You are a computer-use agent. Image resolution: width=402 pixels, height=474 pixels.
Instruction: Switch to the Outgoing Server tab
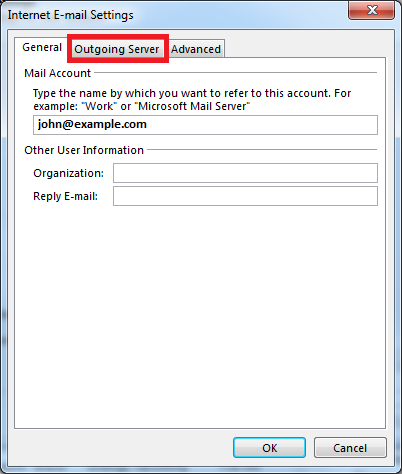point(117,49)
